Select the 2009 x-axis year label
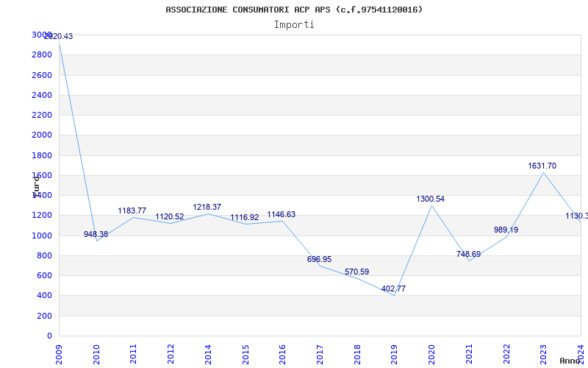 pos(59,355)
